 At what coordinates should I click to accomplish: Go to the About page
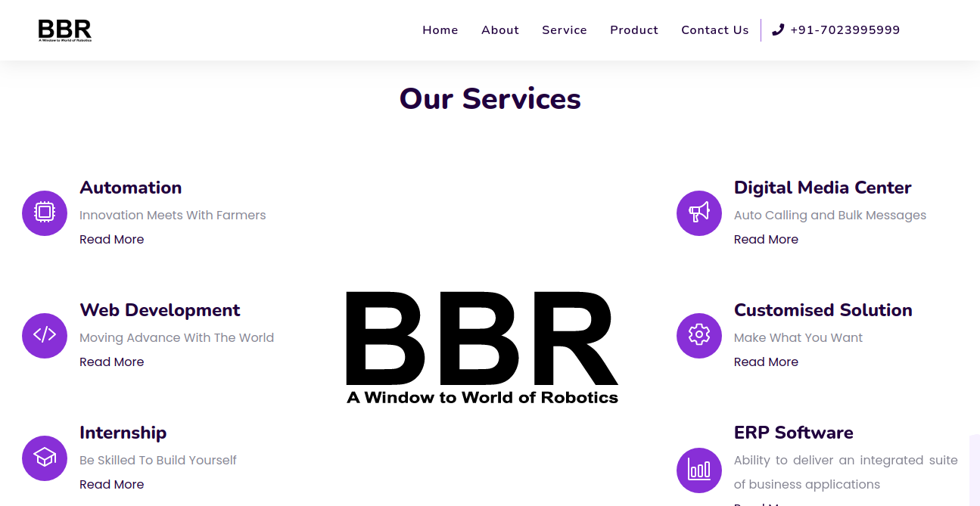pos(500,30)
